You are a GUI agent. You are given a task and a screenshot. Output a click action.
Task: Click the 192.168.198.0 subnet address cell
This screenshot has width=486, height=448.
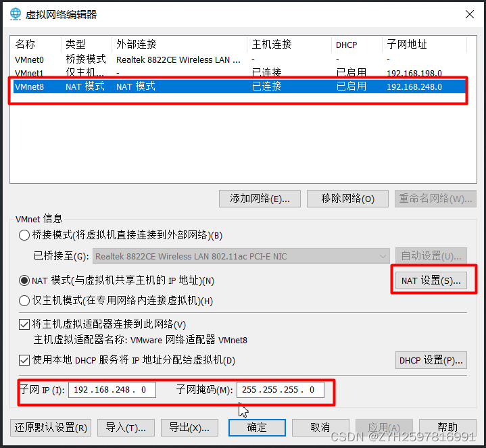pyautogui.click(x=414, y=73)
